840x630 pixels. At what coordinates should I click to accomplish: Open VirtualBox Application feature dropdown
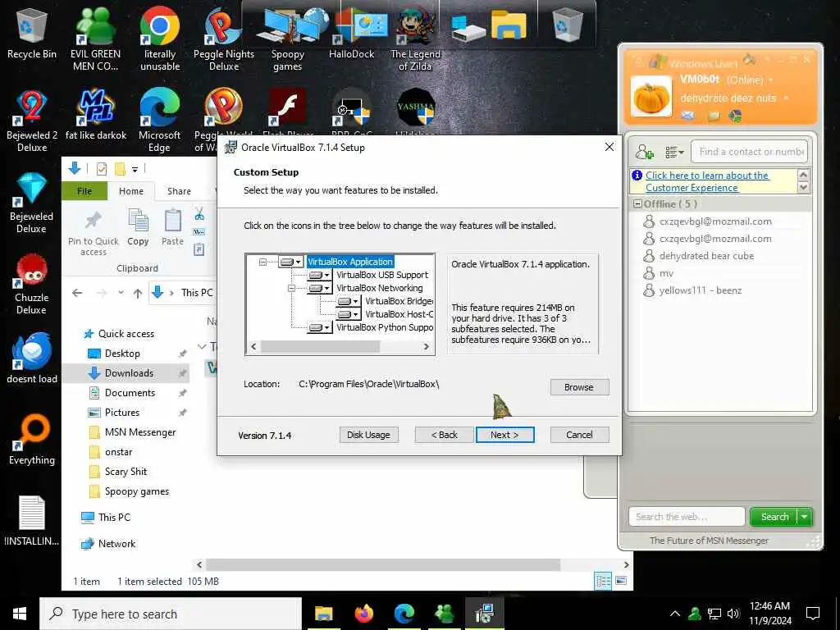click(x=291, y=262)
